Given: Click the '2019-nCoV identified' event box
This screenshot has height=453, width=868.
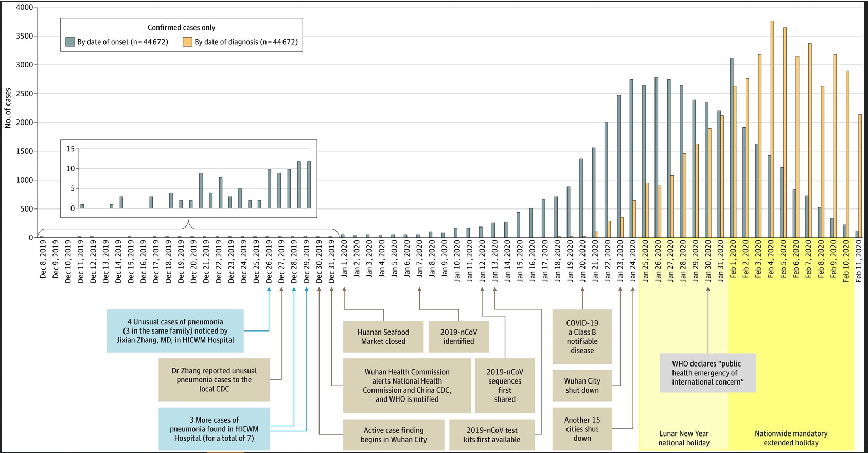Looking at the screenshot, I should 458,337.
